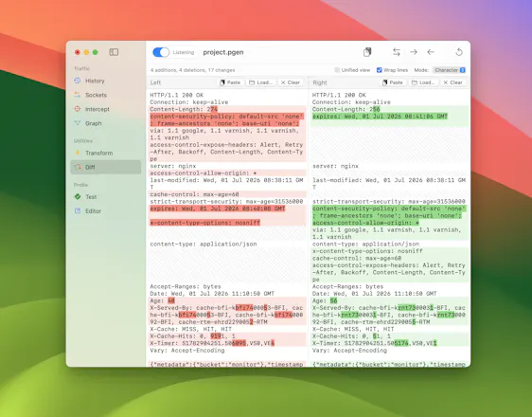Viewport: 532px width, 417px height.
Task: Click left pane Content-Length: 274 line
Action: coord(184,109)
